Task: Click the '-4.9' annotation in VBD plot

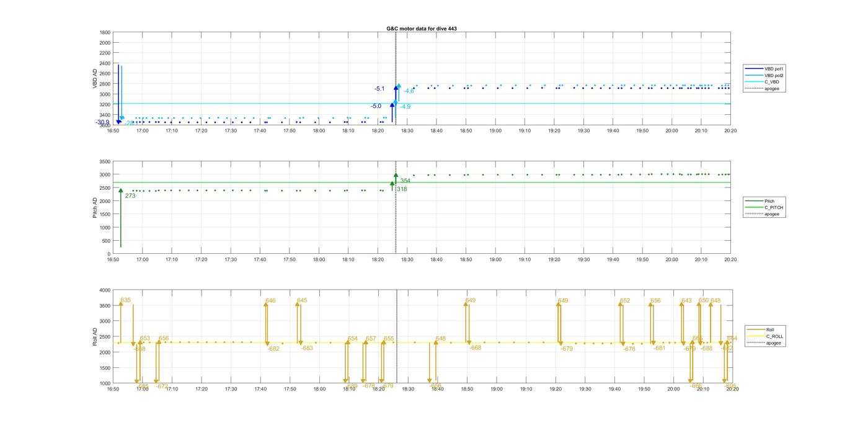Action: [x=405, y=107]
